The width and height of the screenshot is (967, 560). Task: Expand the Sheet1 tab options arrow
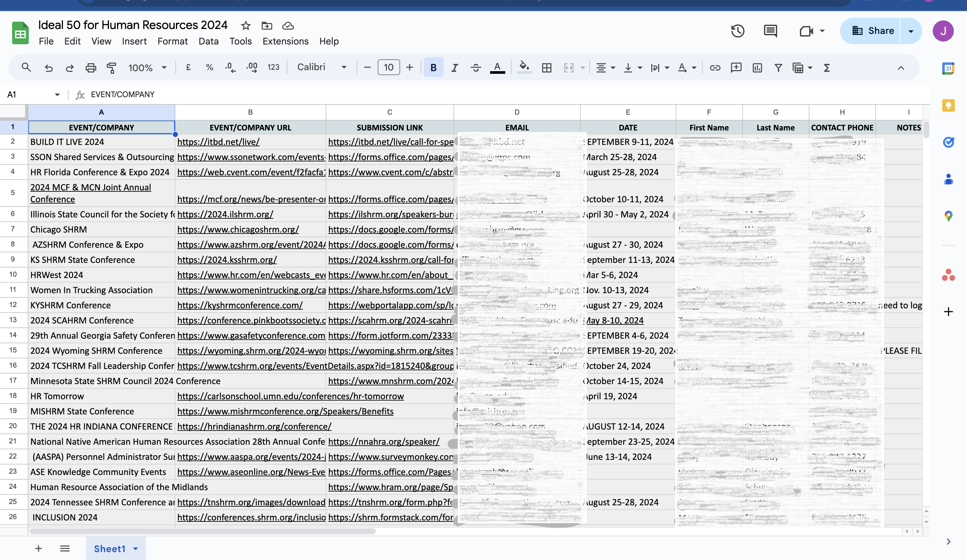135,548
